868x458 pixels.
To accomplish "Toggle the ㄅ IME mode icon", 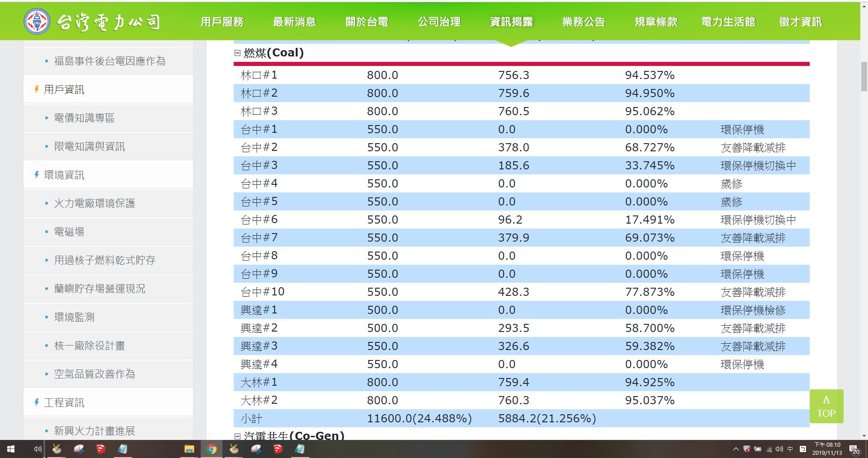I will point(803,449).
